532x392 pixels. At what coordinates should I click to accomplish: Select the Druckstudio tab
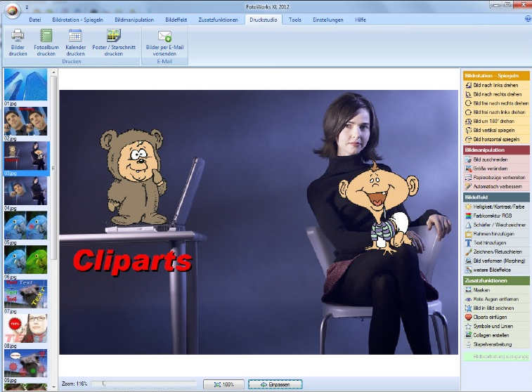point(264,20)
